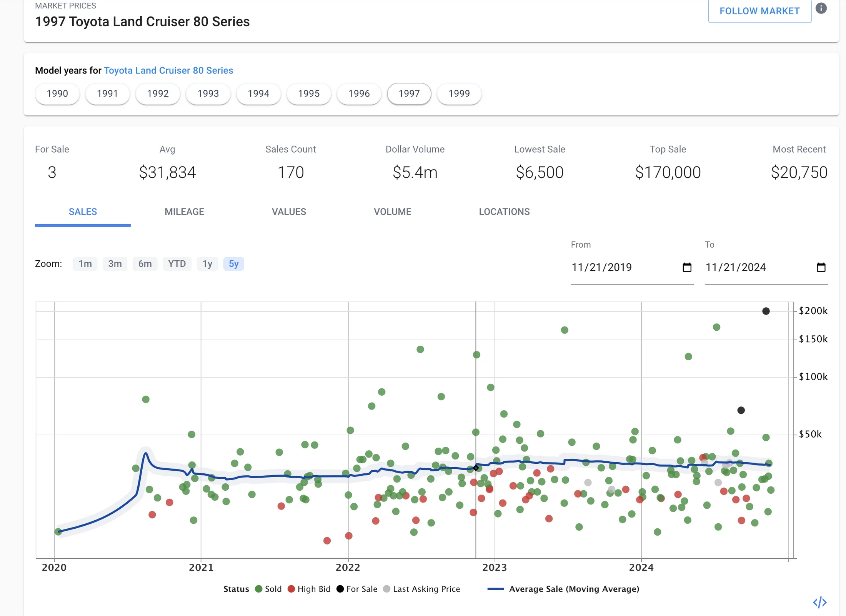
Task: Click the black For Sale dot near $200k
Action: click(x=766, y=311)
